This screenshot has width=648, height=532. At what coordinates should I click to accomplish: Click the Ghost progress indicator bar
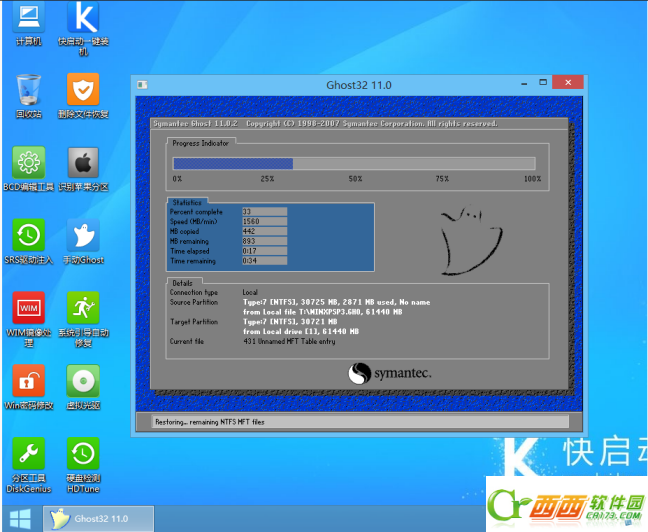point(354,163)
